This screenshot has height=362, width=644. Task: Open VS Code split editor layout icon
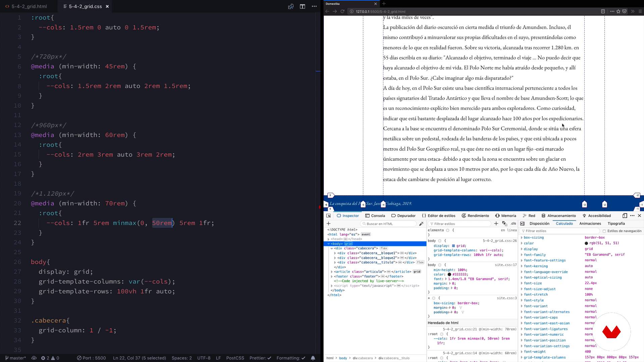tap(303, 6)
